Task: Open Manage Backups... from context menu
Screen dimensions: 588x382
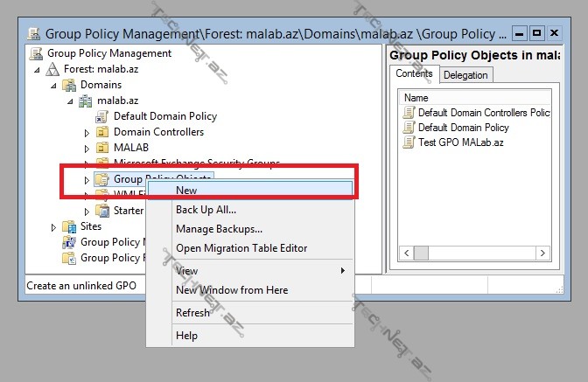Action: tap(219, 229)
